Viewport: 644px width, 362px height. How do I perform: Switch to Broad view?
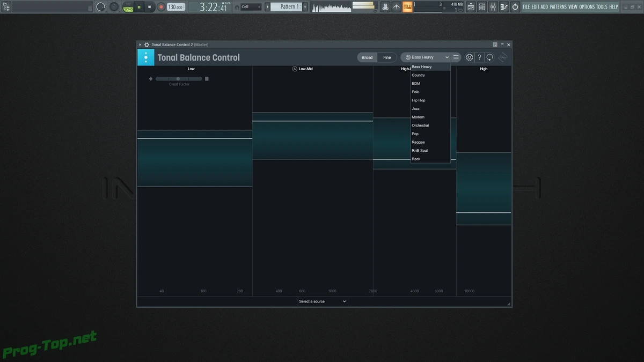click(x=367, y=57)
